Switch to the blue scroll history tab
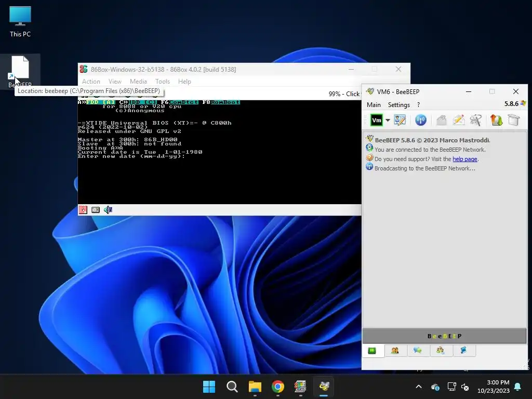Viewport: 532px width, 399px height. click(x=463, y=351)
